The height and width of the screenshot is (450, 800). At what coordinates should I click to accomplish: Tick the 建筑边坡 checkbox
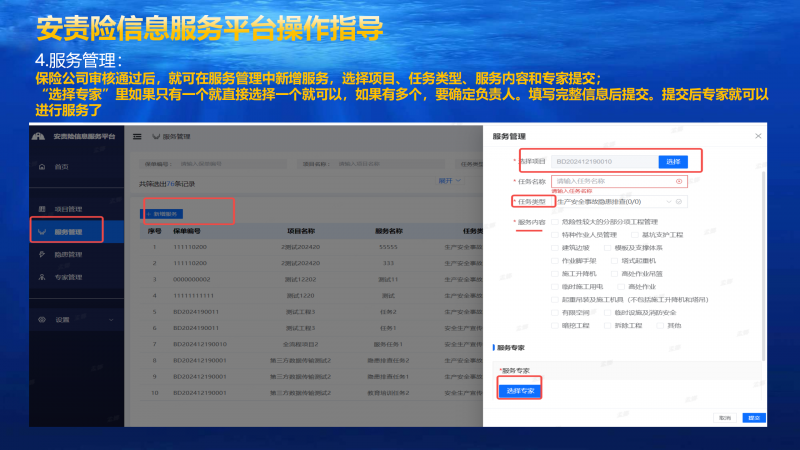[x=555, y=247]
